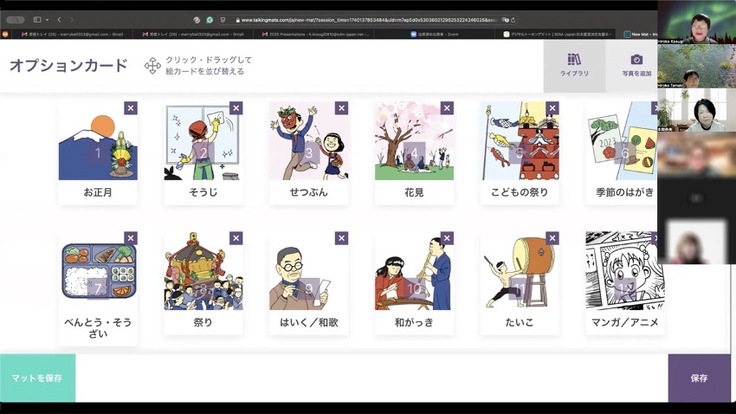Viewport: 736px width, 414px height.
Task: Select the 祭り card image
Action: tap(203, 272)
